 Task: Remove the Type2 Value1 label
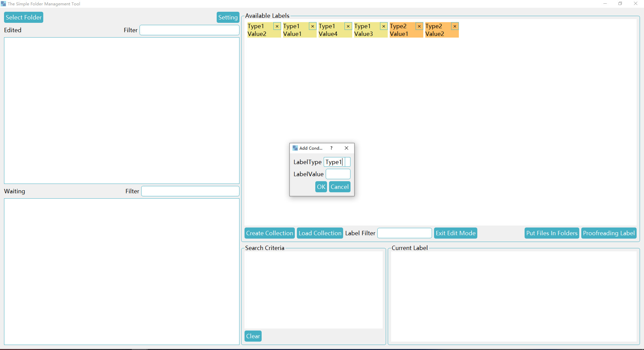click(x=419, y=26)
